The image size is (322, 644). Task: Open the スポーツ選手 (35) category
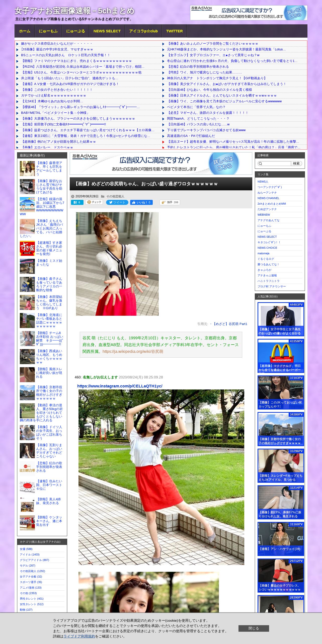(x=31, y=582)
